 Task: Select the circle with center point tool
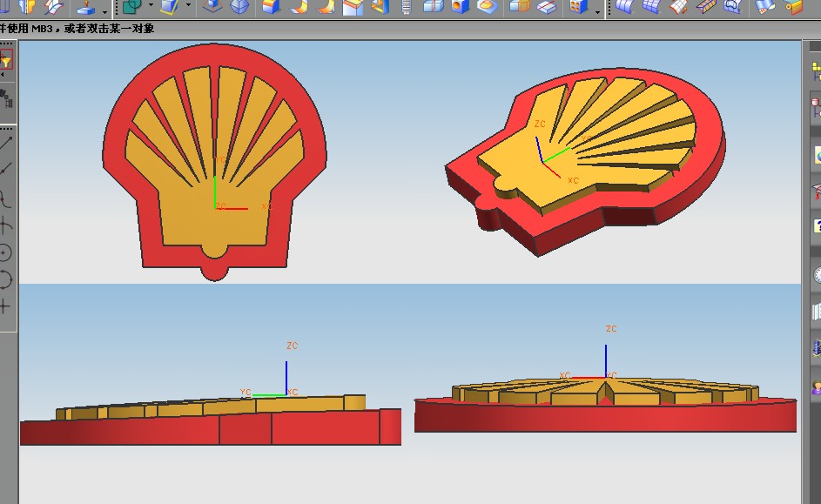point(5,252)
